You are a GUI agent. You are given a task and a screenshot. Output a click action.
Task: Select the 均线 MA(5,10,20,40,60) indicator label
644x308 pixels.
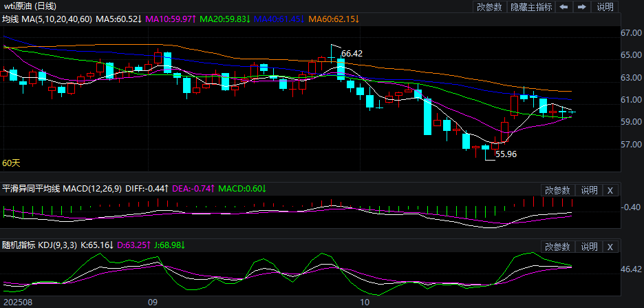tap(46, 19)
